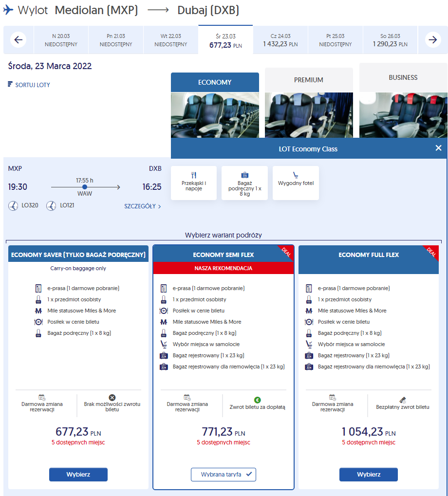
Task: Select Friday 25.03 date tab
Action: (336, 40)
